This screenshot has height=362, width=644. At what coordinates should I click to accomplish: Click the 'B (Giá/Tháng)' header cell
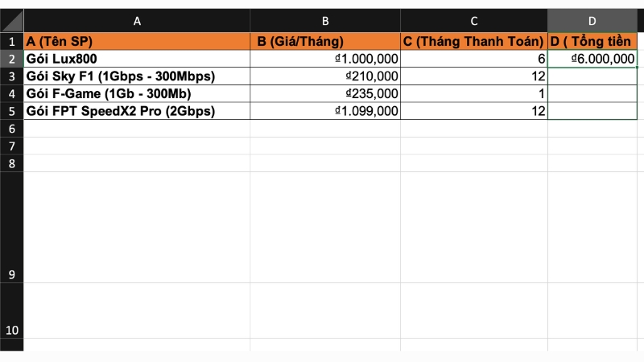point(325,41)
